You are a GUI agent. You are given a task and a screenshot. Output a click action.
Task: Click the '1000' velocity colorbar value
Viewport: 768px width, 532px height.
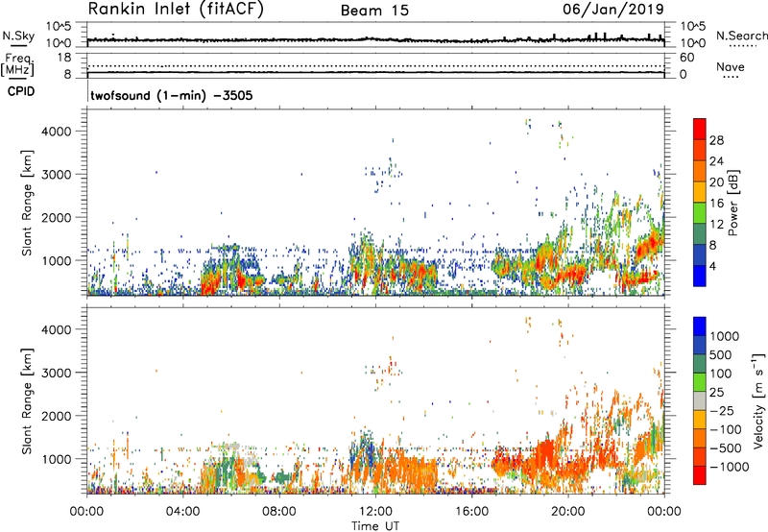725,336
